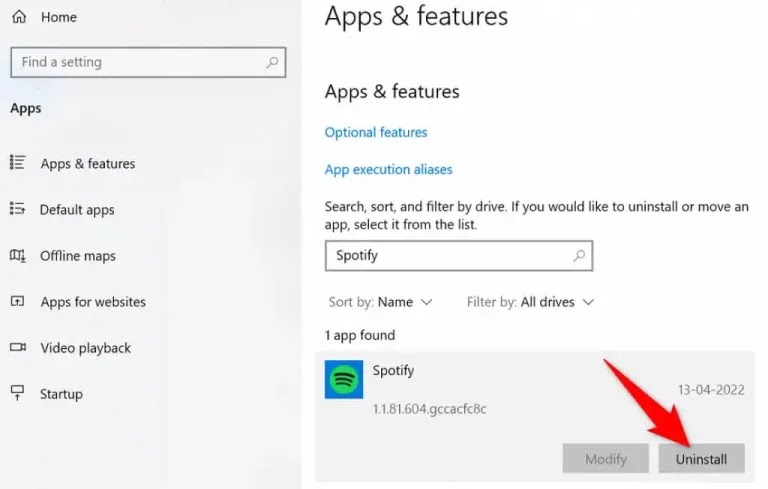Open Default apps settings
The height and width of the screenshot is (489, 768).
click(x=77, y=210)
